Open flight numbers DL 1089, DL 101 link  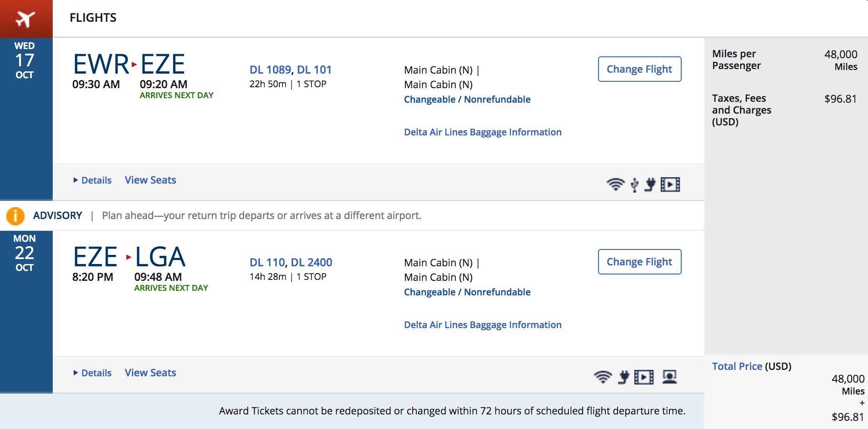[290, 70]
